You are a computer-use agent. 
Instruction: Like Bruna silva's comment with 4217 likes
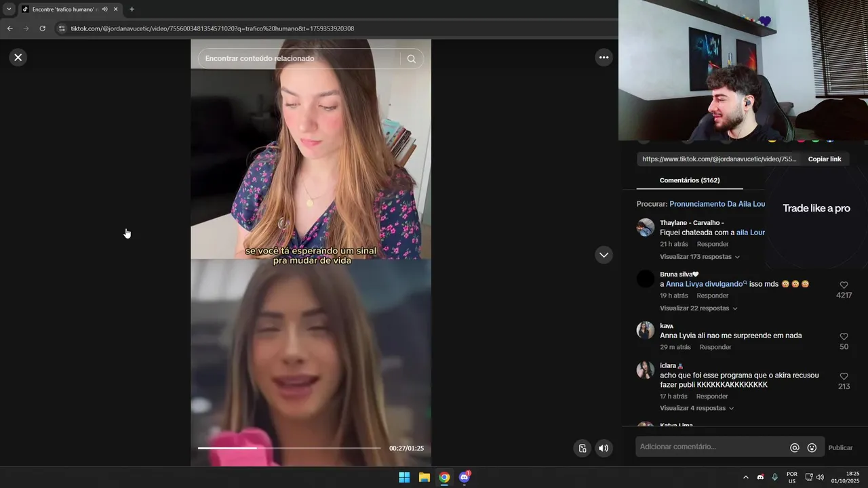click(844, 285)
